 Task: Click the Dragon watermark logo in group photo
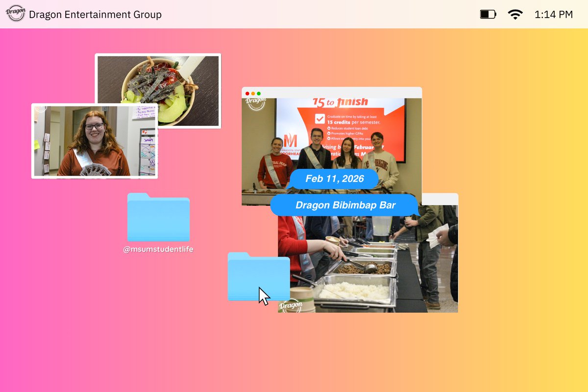[x=256, y=104]
